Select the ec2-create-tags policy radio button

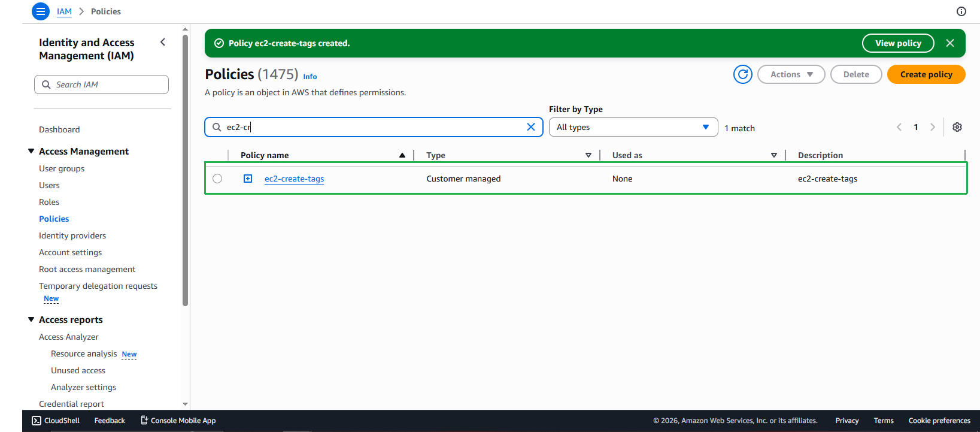click(217, 179)
